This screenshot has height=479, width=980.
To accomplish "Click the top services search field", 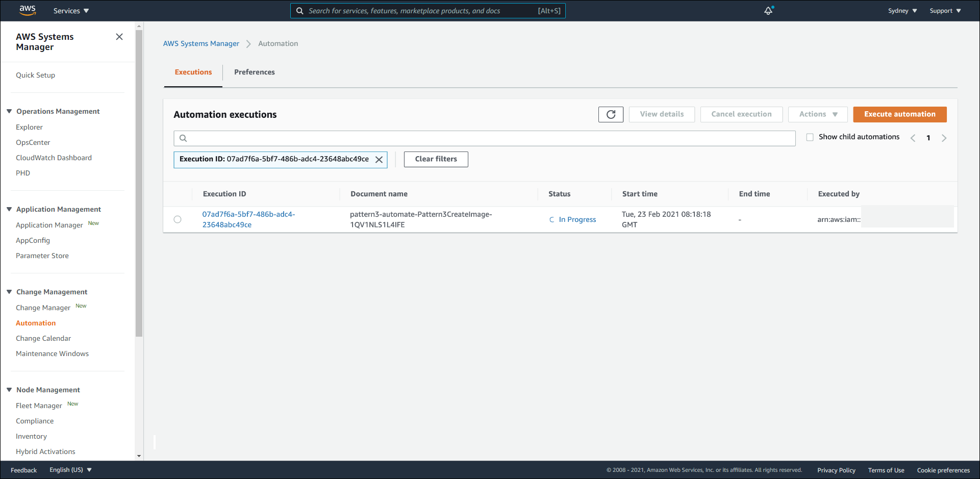I will (428, 11).
